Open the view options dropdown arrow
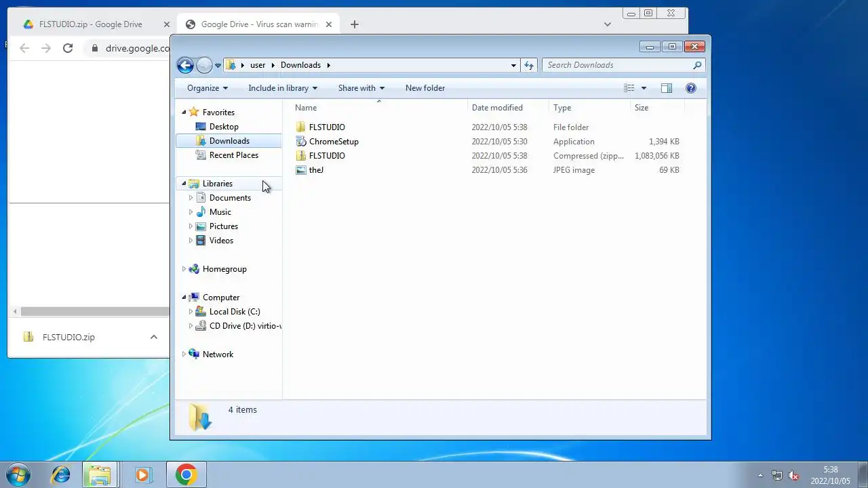This screenshot has height=488, width=868. point(644,88)
